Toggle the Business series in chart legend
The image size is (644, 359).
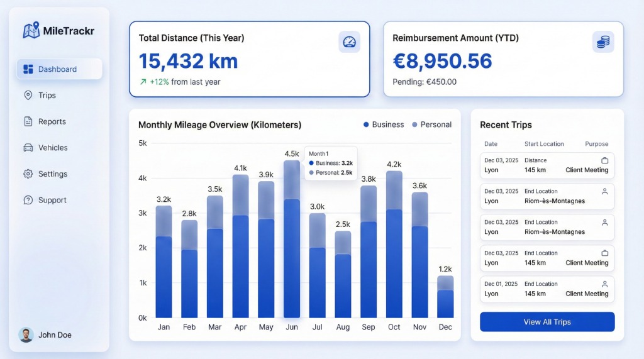point(384,124)
